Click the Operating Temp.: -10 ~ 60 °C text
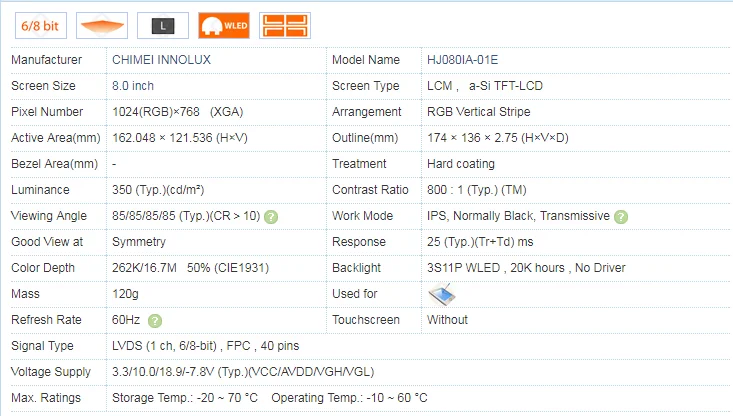Viewport: 733px width, 416px height. point(349,398)
